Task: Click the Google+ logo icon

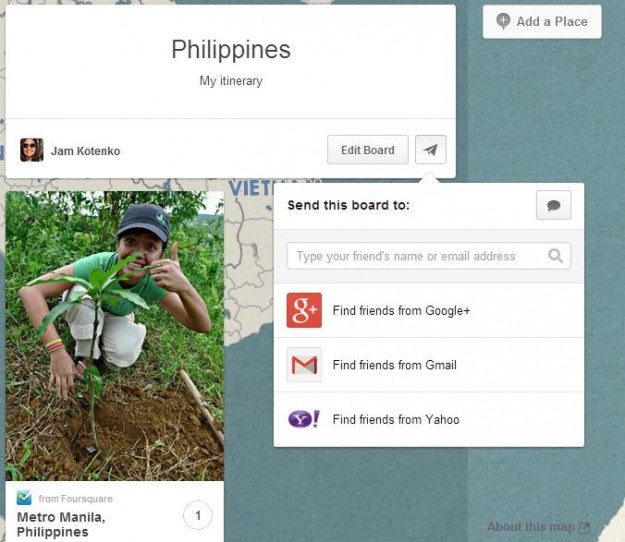Action: tap(304, 310)
